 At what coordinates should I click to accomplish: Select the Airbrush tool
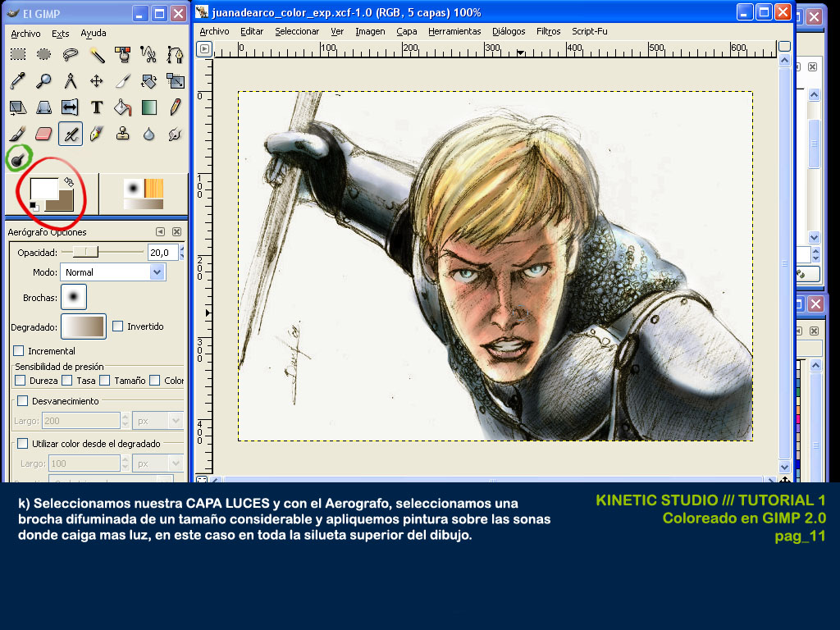(x=71, y=134)
